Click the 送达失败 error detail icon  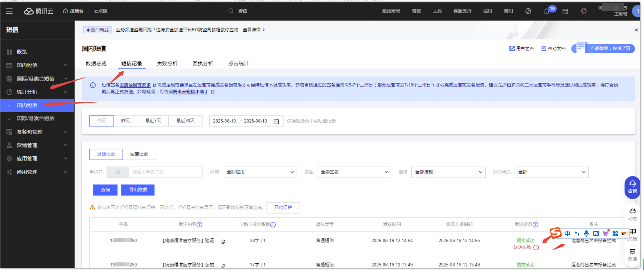click(x=536, y=247)
